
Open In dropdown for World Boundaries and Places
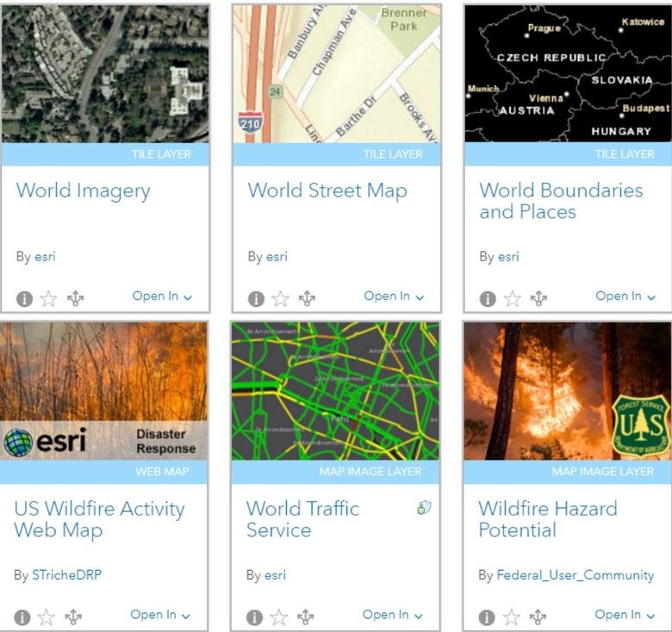(x=625, y=297)
